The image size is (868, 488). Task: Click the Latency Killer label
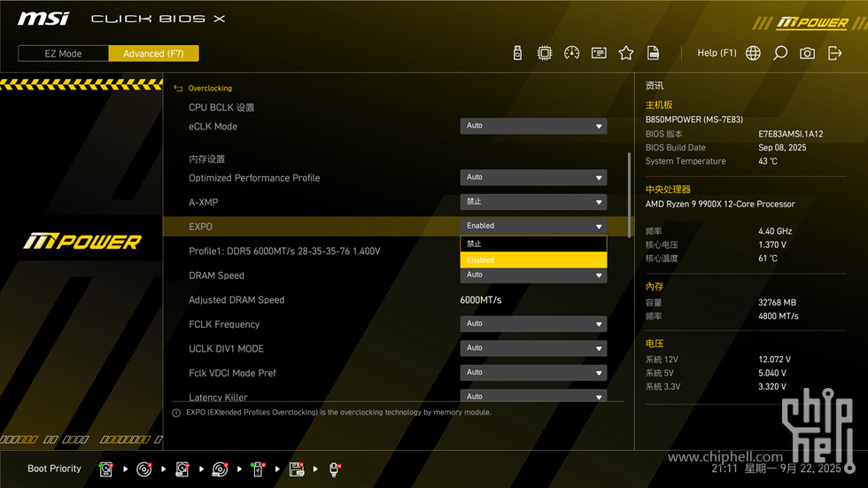[218, 397]
